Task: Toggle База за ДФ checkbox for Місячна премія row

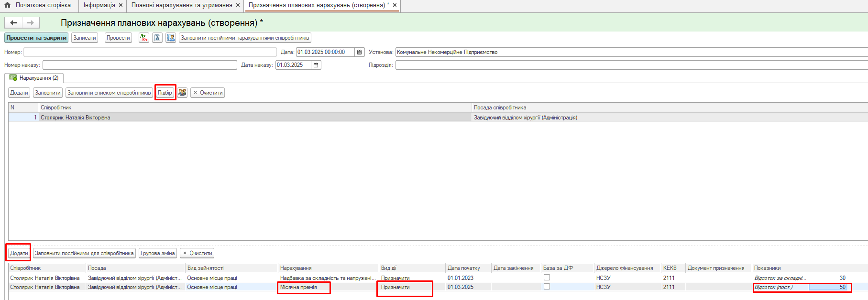Action: (547, 287)
